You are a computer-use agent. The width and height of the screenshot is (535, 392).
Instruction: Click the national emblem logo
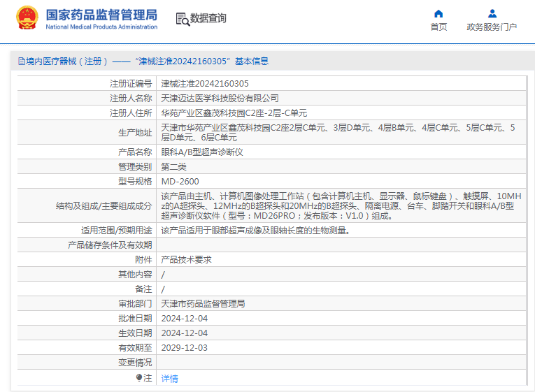(27, 17)
